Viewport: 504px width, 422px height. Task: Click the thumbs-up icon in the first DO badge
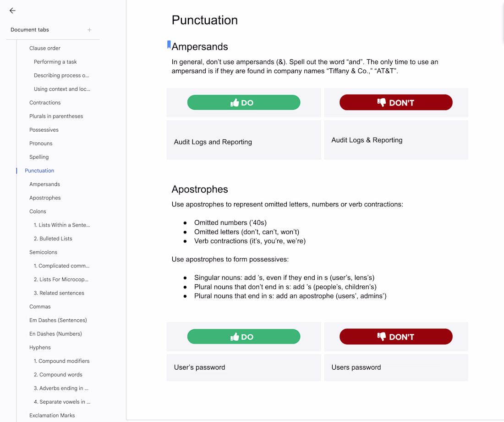point(235,103)
